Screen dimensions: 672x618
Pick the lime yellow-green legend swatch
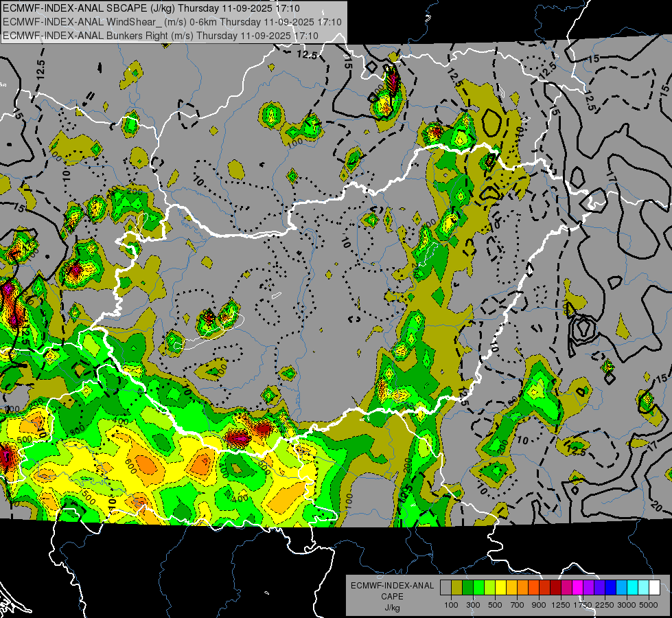coord(490,587)
